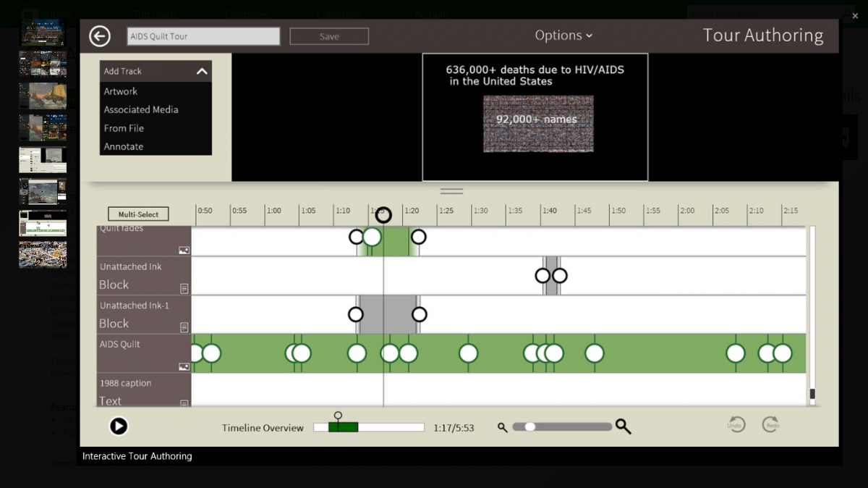Open the Options dropdown
868x488 pixels.
[x=563, y=35]
